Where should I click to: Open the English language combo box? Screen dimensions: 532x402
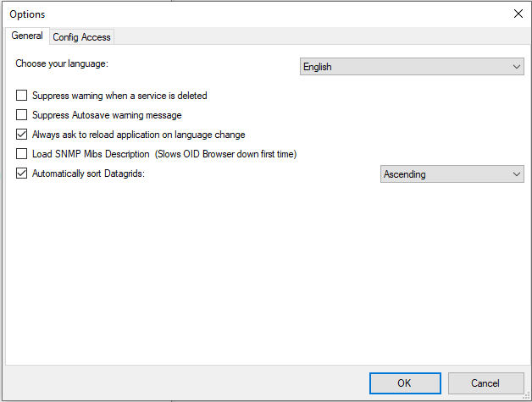pyautogui.click(x=412, y=67)
